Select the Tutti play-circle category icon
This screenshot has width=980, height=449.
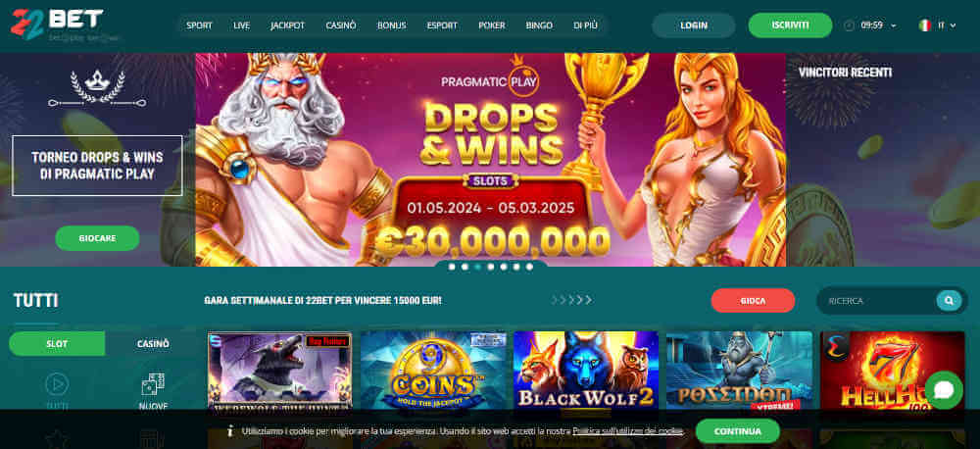click(57, 384)
